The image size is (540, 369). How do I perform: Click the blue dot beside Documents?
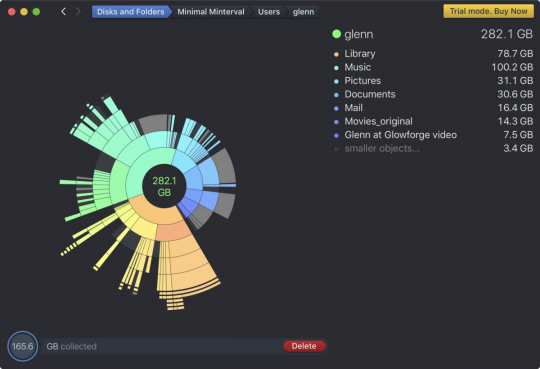(x=336, y=95)
